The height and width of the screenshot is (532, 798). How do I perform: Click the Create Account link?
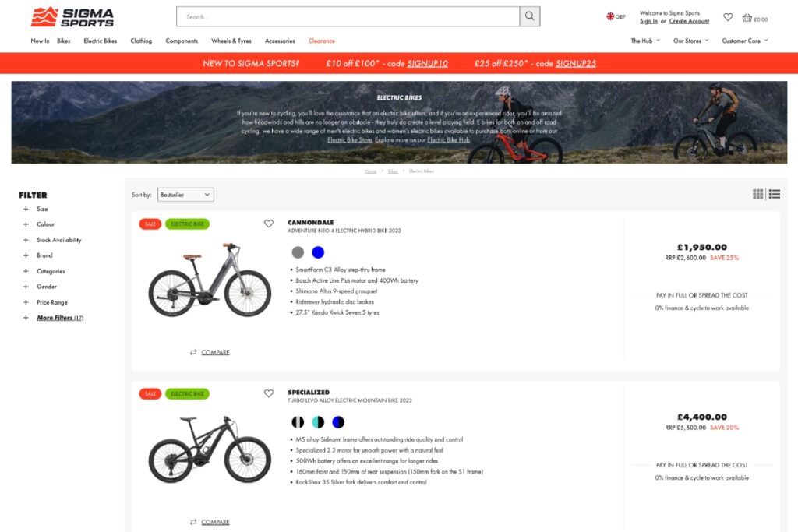(x=689, y=21)
